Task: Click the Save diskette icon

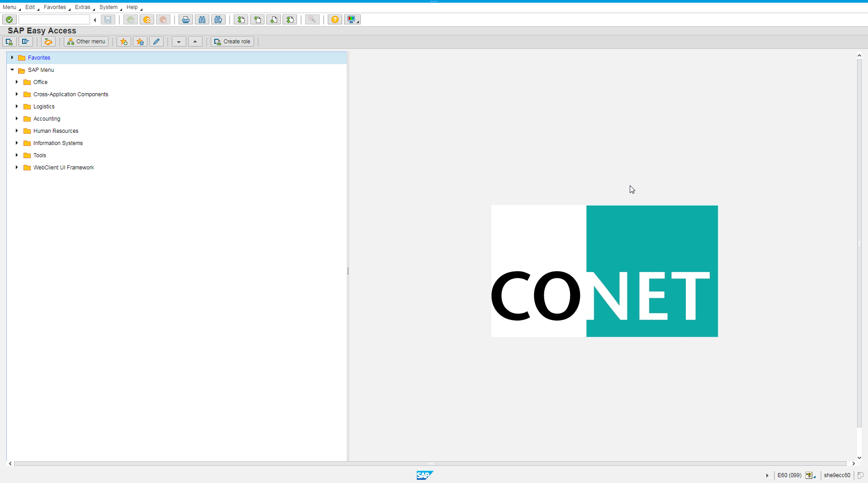Action: [x=108, y=19]
